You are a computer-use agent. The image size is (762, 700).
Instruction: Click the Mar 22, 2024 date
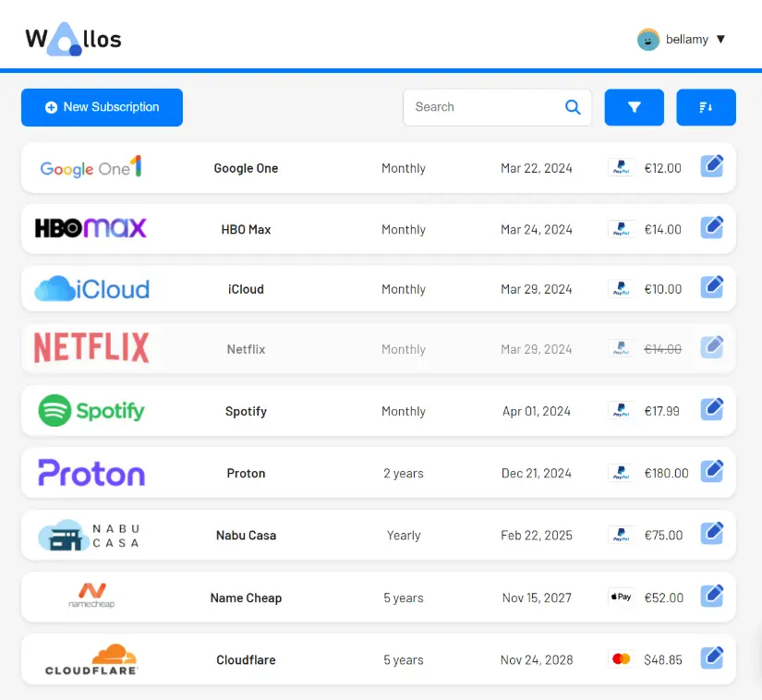[537, 169]
